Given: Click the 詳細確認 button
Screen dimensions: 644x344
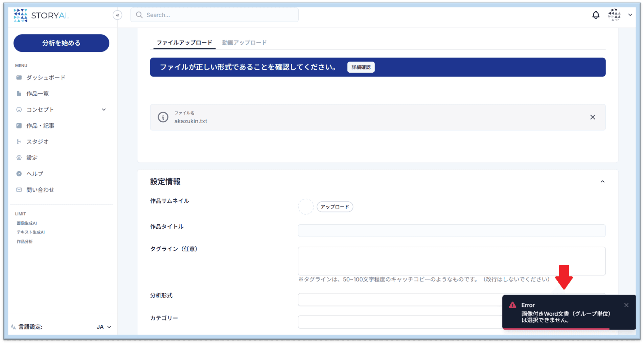Looking at the screenshot, I should pyautogui.click(x=361, y=67).
